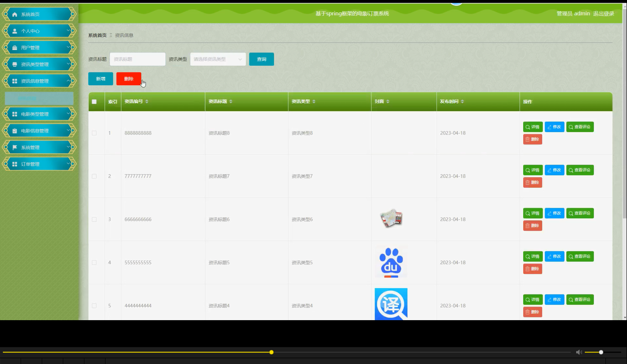Toggle select-all checkbox in table header

tap(94, 102)
